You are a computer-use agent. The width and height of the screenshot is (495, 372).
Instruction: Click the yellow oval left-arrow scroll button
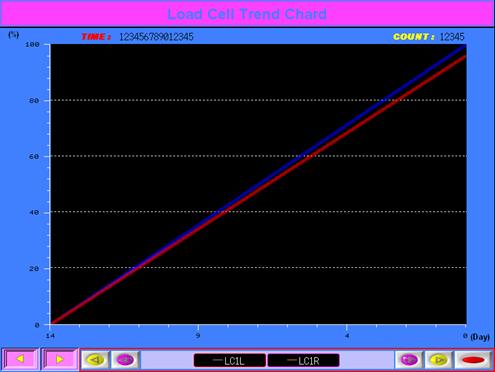click(x=95, y=360)
